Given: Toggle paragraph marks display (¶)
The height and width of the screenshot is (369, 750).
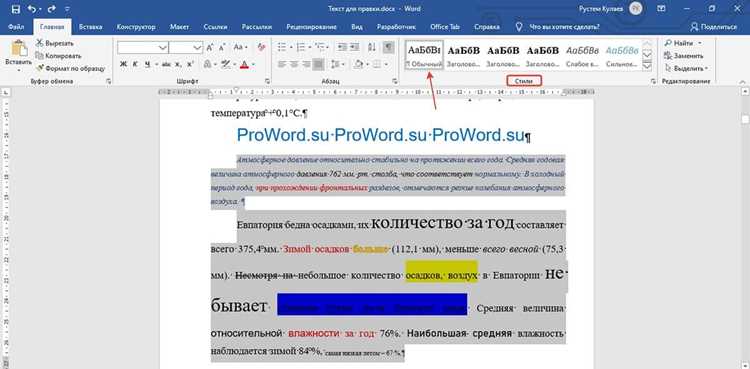Looking at the screenshot, I should [x=388, y=47].
